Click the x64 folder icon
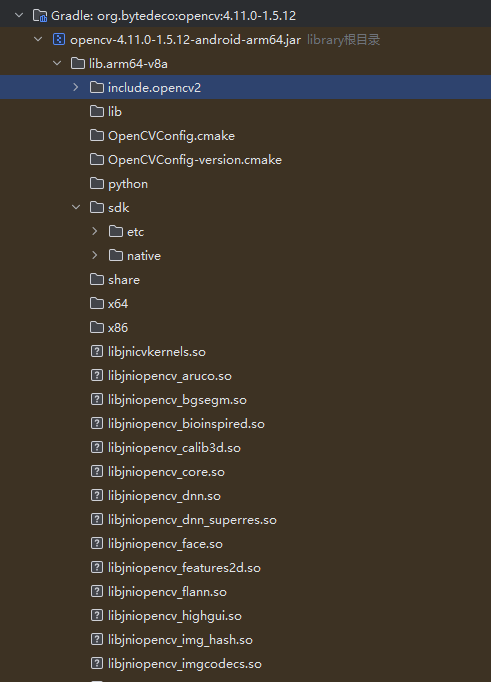The width and height of the screenshot is (491, 682). click(97, 303)
